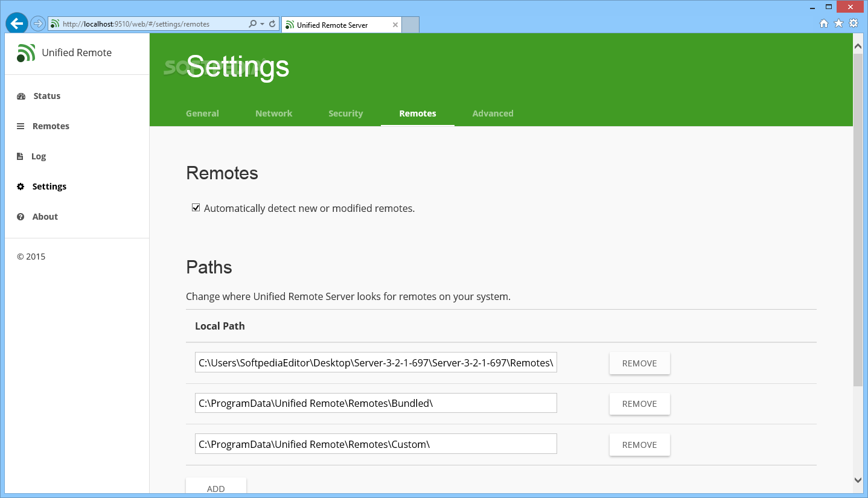
Task: Click the refresh page icon
Action: 272,24
